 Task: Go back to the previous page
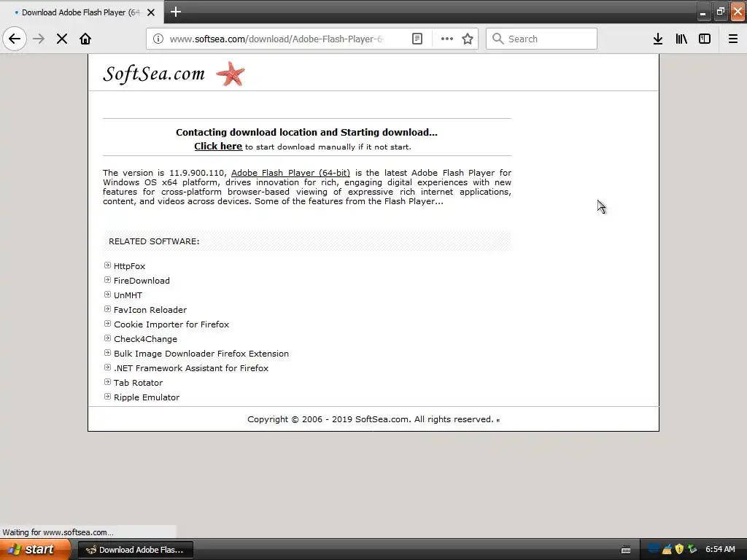click(15, 39)
